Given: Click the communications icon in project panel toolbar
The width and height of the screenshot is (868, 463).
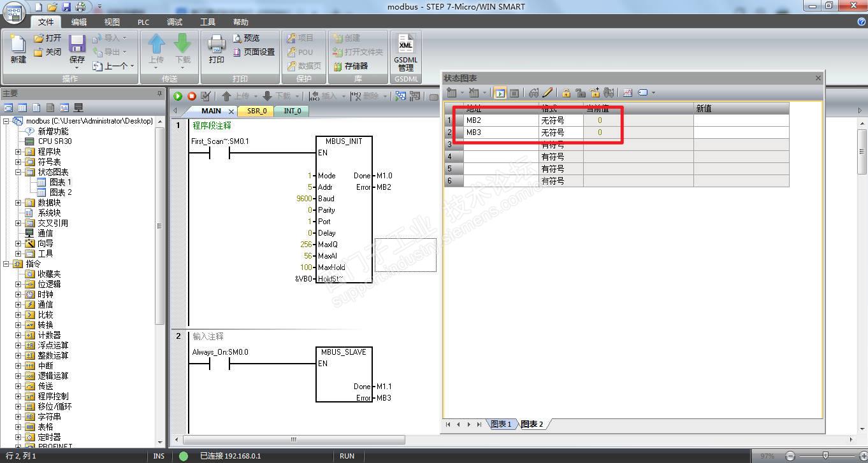Looking at the screenshot, I should click(x=78, y=108).
